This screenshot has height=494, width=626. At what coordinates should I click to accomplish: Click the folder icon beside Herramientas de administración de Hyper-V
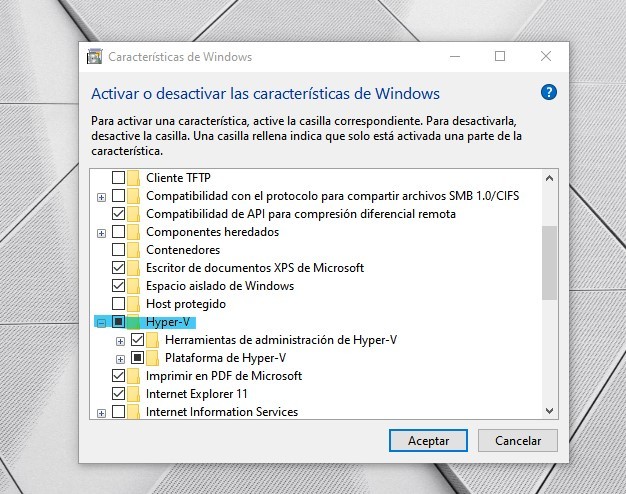[x=153, y=340]
